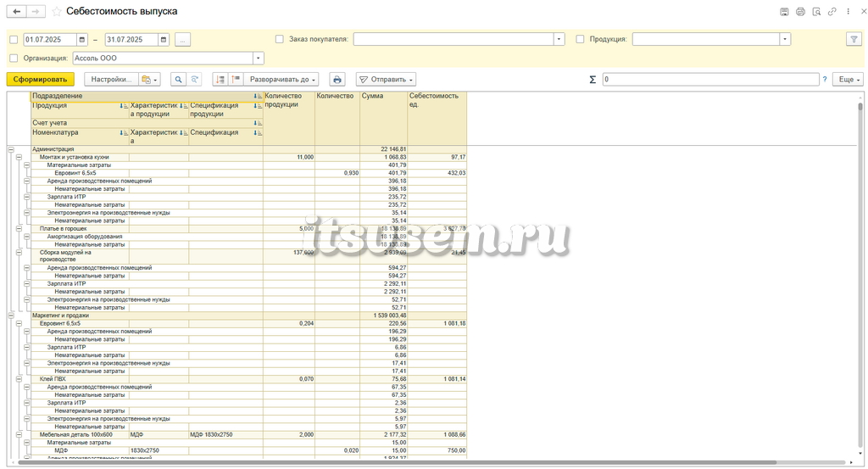Open report variants dropdown beside Настройки
868x469 pixels.
149,80
